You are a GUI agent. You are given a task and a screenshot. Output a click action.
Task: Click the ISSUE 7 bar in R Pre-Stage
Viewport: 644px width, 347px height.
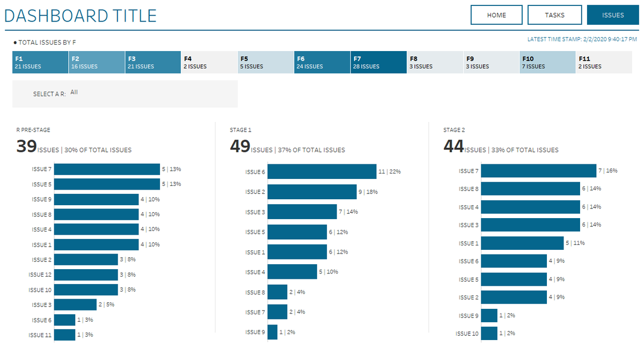coord(107,169)
